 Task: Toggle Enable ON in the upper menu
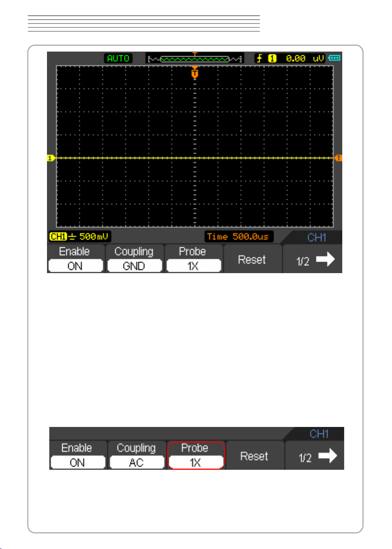coord(76,259)
